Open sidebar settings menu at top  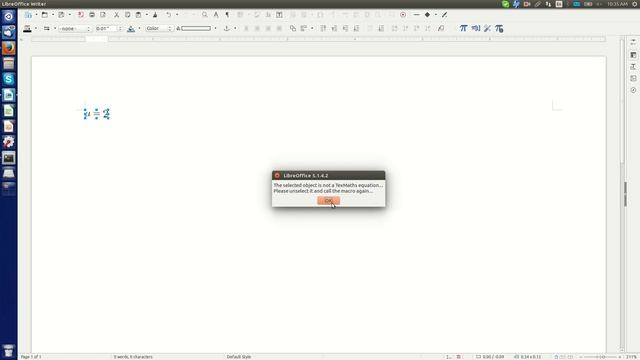point(633,42)
